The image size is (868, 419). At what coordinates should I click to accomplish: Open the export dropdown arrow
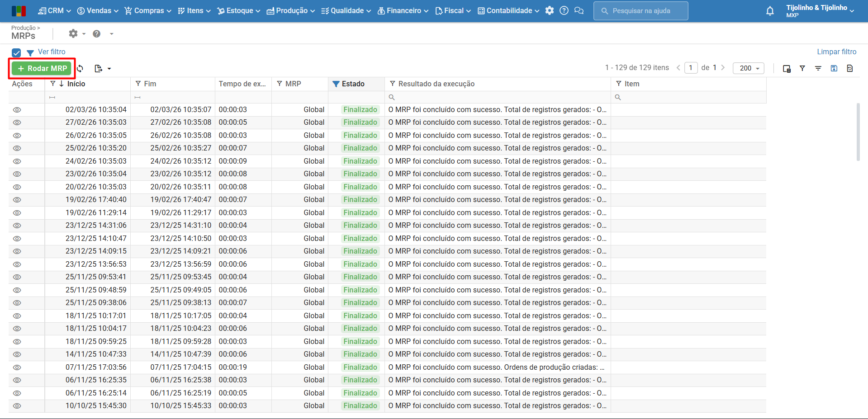tap(109, 69)
